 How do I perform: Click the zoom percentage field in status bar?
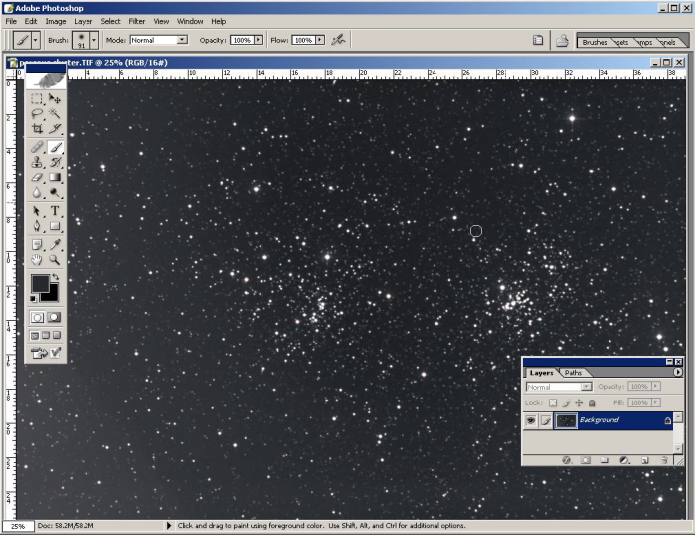pyautogui.click(x=18, y=526)
